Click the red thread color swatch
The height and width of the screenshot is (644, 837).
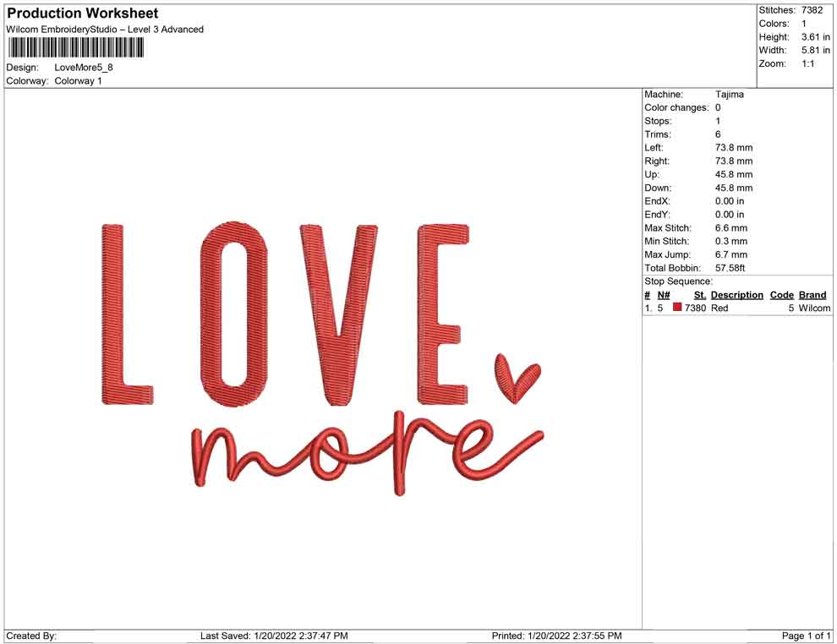tap(676, 308)
